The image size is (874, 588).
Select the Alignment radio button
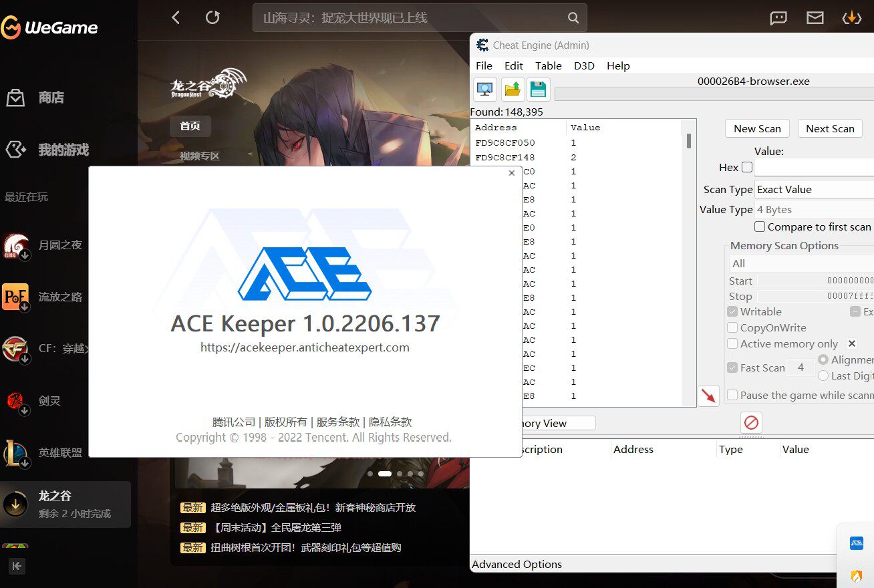823,359
